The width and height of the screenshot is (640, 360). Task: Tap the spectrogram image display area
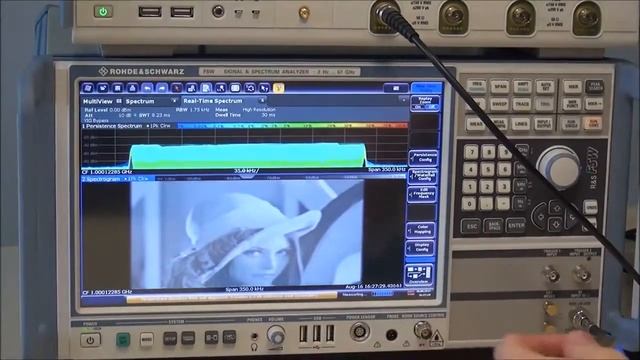[x=247, y=234]
